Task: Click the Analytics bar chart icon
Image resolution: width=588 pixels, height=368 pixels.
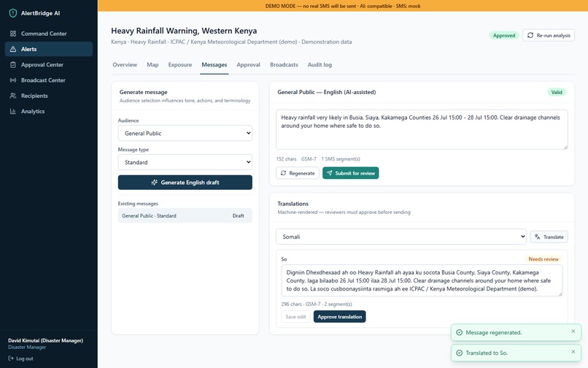Action: [13, 111]
